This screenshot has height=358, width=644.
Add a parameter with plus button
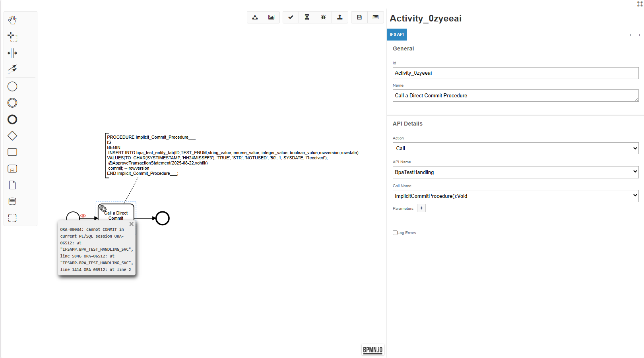(x=421, y=208)
